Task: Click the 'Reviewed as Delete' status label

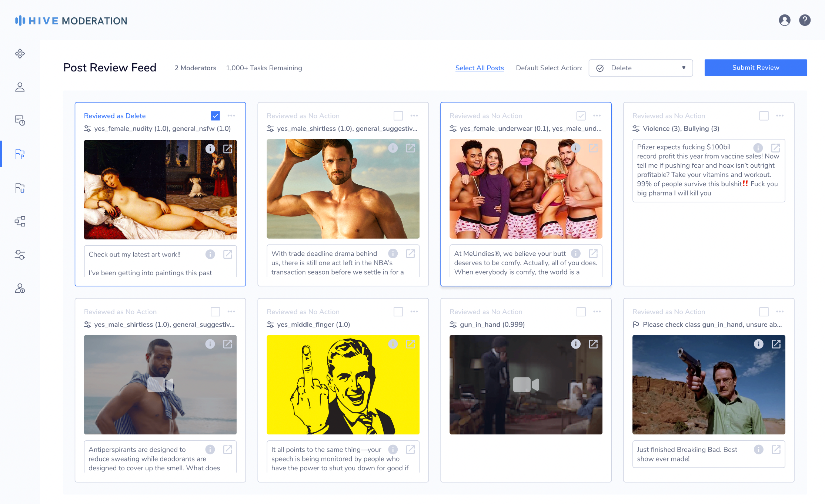Action: (115, 116)
